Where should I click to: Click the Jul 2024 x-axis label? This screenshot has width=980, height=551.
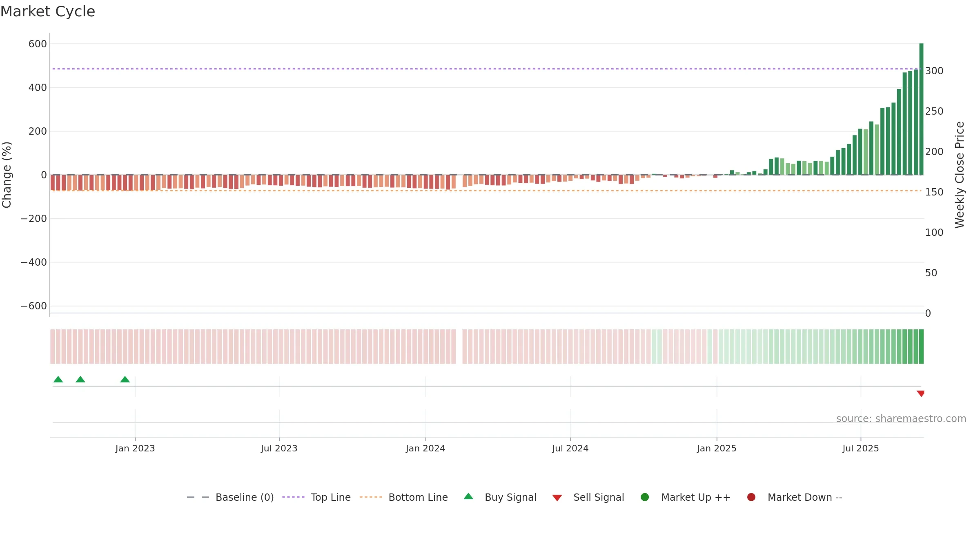[570, 449]
